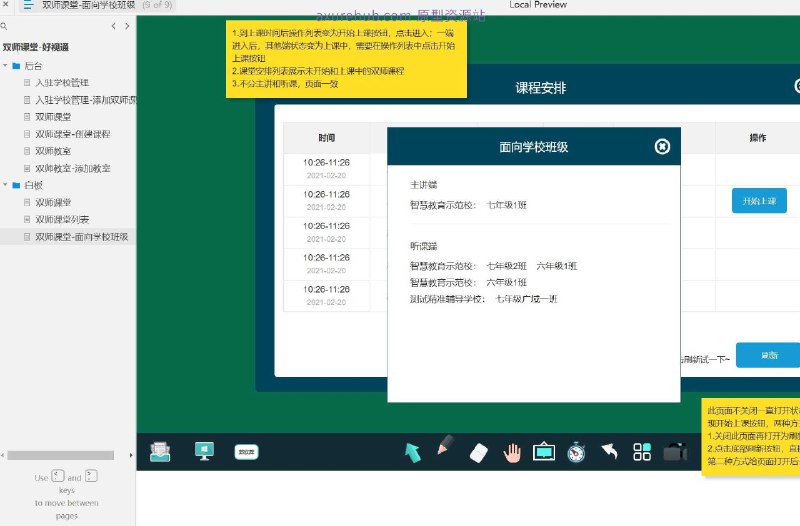This screenshot has height=526, width=800.
Task: Open the 双师课堂 page under 后台 folder
Action: click(x=53, y=117)
